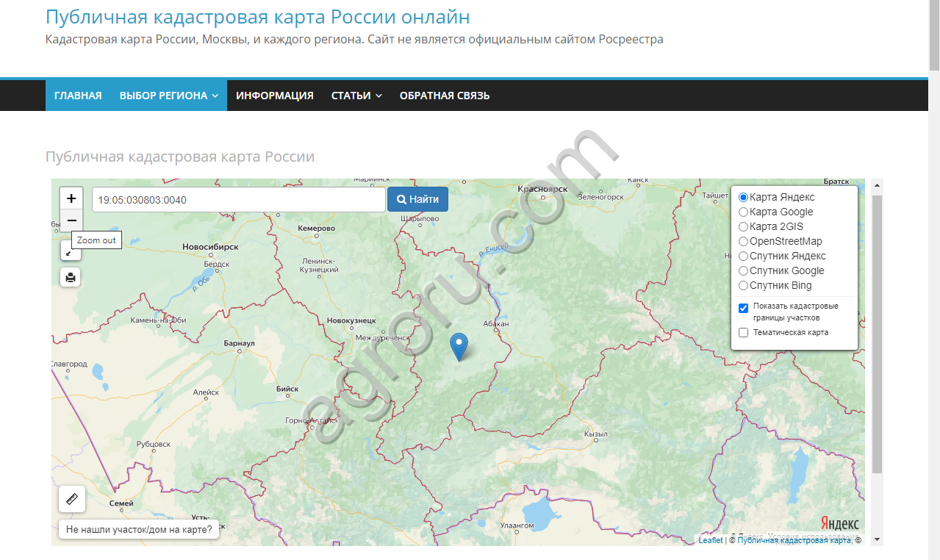940x560 pixels.
Task: Click the Красноярск city label on map
Action: click(543, 189)
